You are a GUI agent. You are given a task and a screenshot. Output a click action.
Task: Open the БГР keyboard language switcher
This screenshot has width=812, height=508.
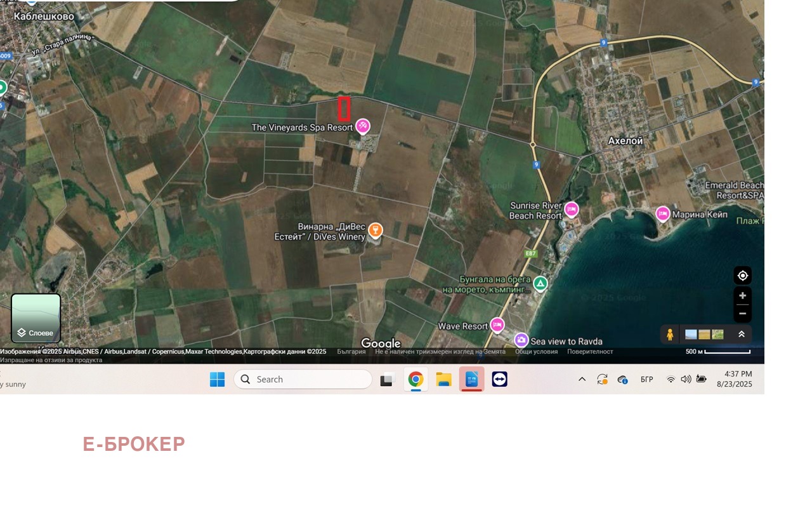pos(646,380)
